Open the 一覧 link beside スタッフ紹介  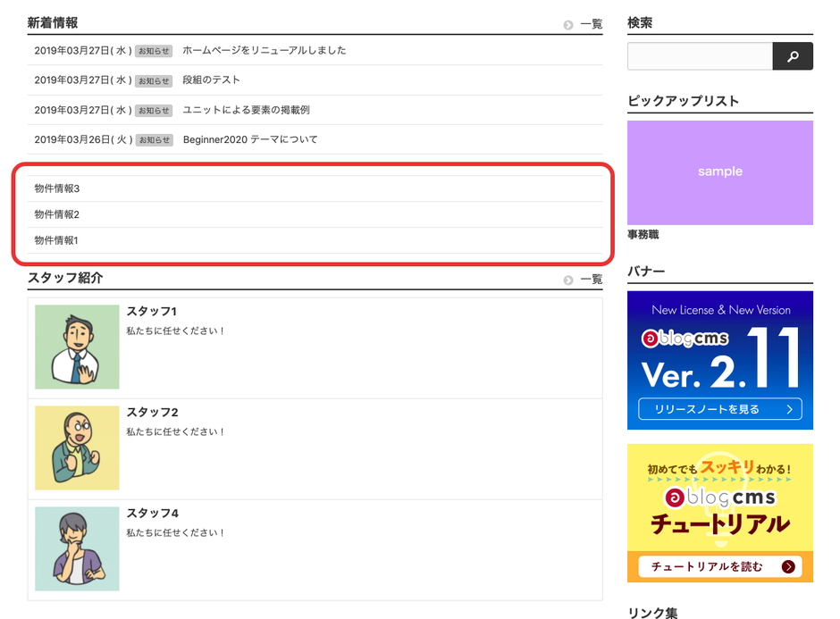[591, 280]
